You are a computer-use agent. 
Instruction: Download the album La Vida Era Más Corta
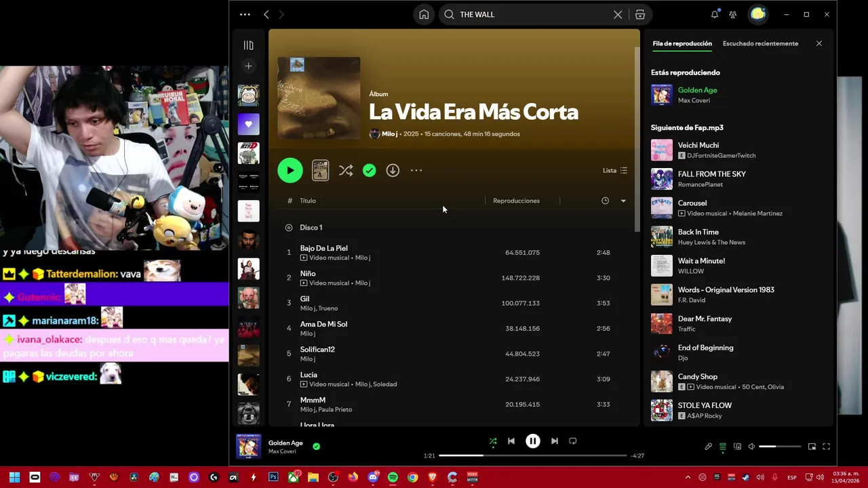coord(393,170)
